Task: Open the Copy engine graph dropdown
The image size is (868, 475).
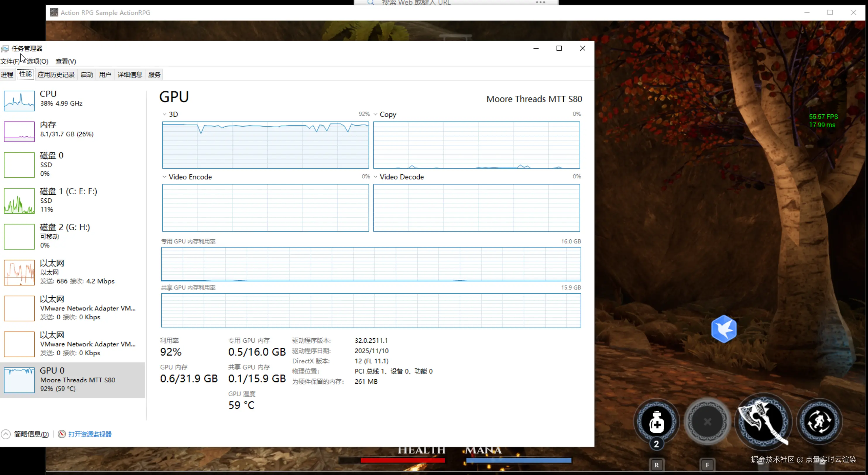Action: 375,114
